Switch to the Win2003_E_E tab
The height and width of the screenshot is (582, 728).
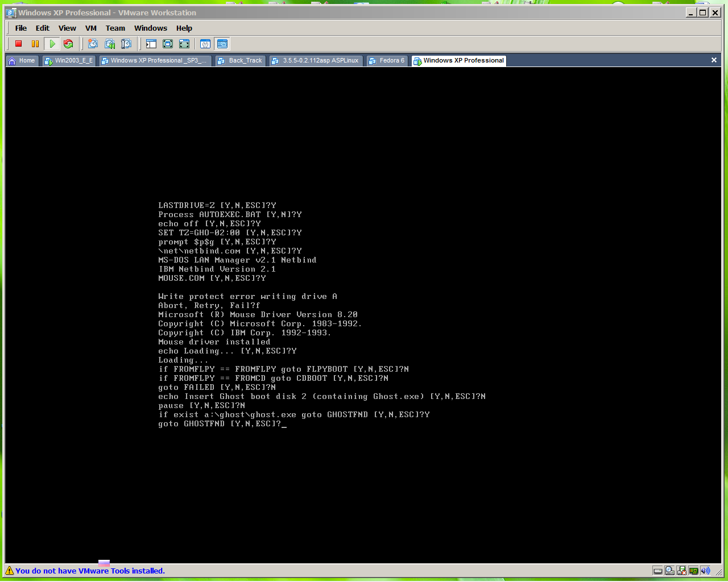[x=69, y=61]
